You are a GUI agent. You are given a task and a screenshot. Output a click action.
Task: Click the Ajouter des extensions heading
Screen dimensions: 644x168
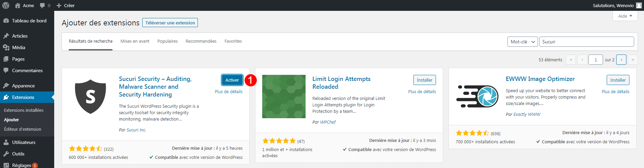click(101, 23)
